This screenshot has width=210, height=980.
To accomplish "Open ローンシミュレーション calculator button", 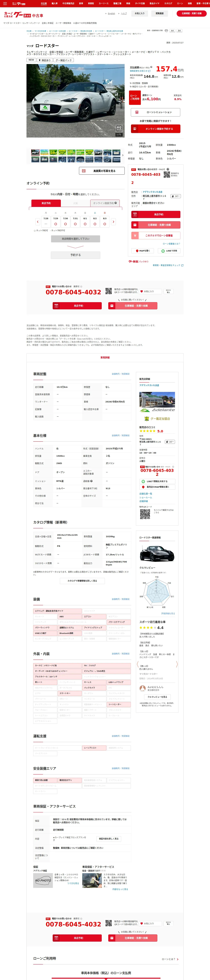I will point(156,112).
